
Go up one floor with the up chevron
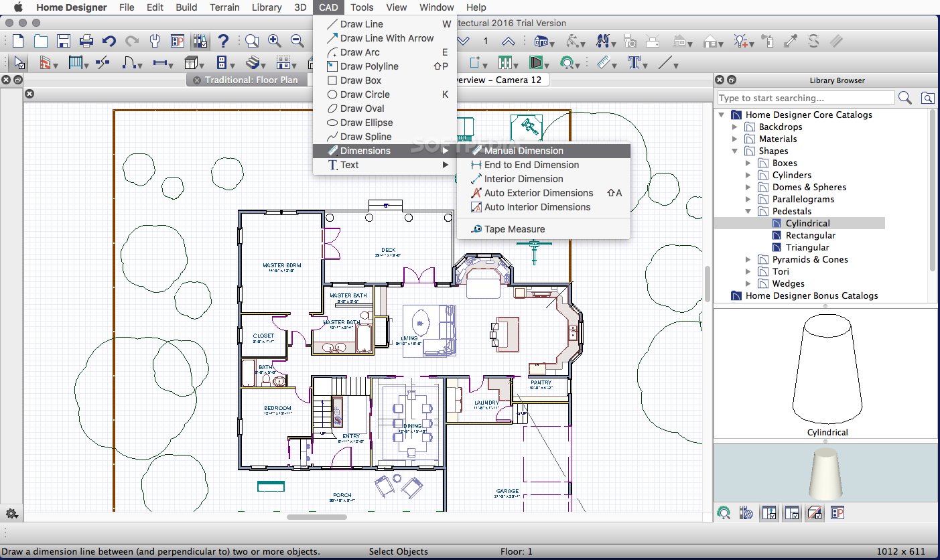(x=509, y=41)
